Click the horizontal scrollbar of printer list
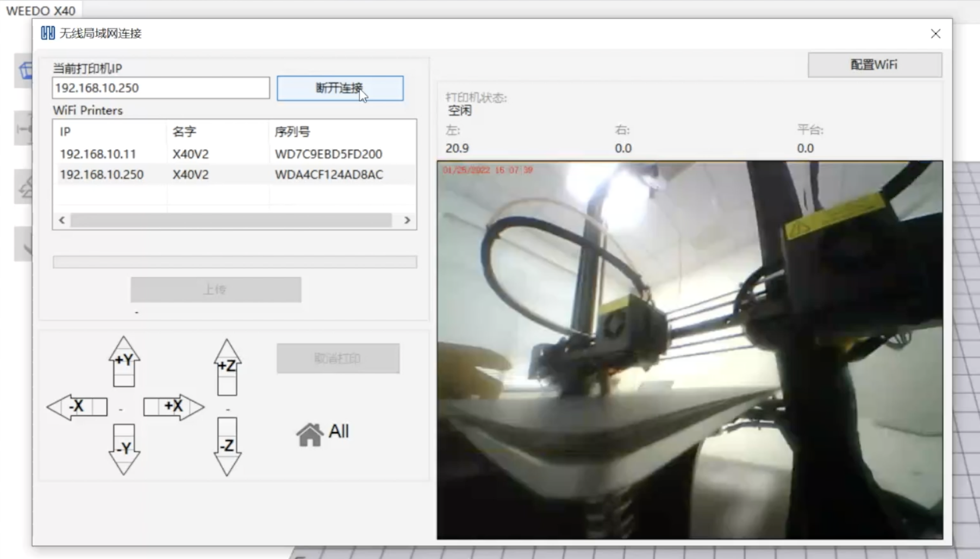980x559 pixels. [231, 220]
